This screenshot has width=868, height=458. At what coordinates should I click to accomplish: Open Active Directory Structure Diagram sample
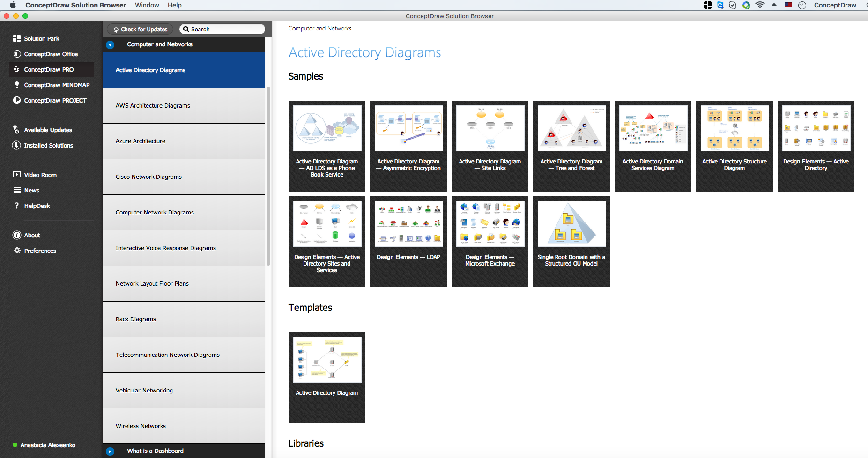pos(734,146)
